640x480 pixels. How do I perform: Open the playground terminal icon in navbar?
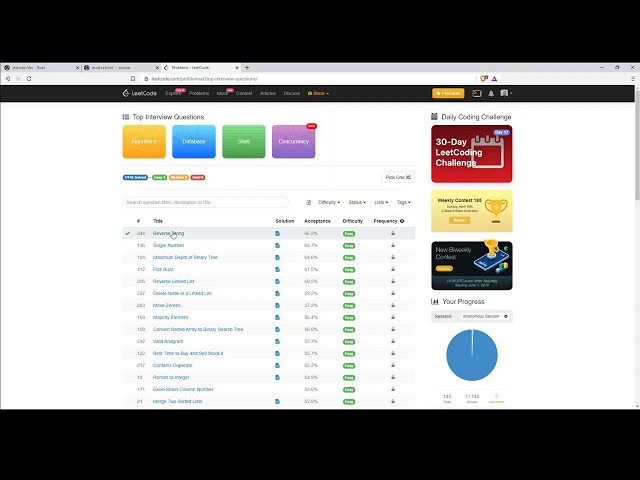(x=477, y=93)
